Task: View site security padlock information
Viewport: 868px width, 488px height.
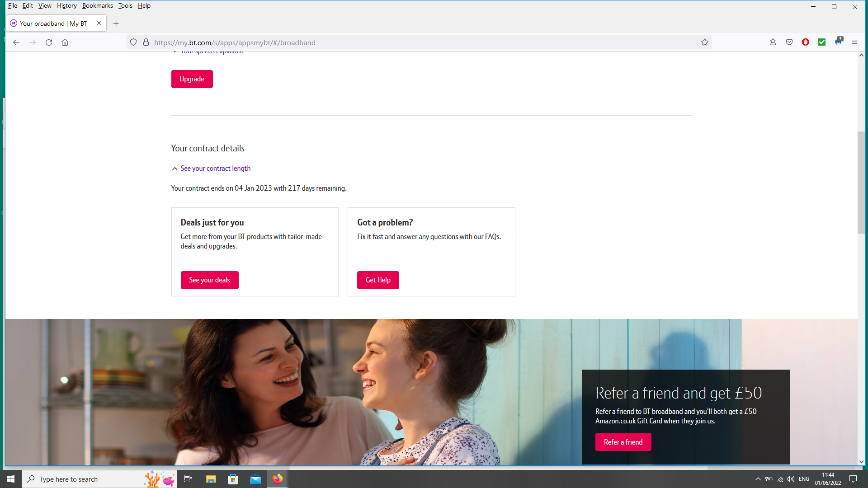Action: pos(146,42)
